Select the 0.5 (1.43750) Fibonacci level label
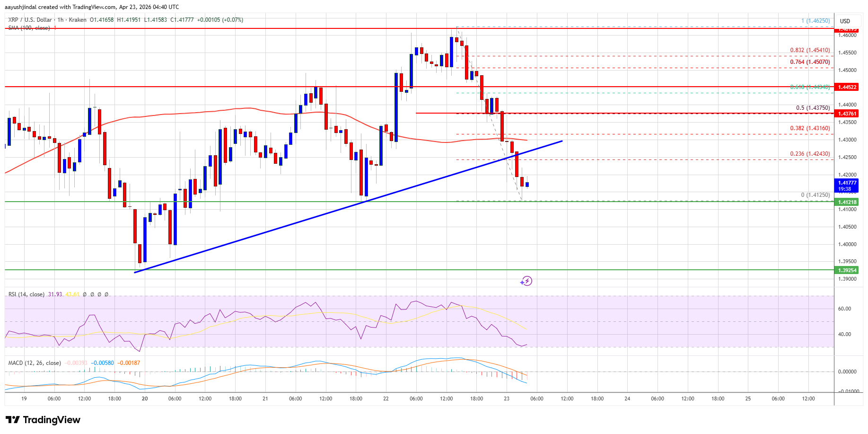Screen dimensions: 868x434 point(813,108)
